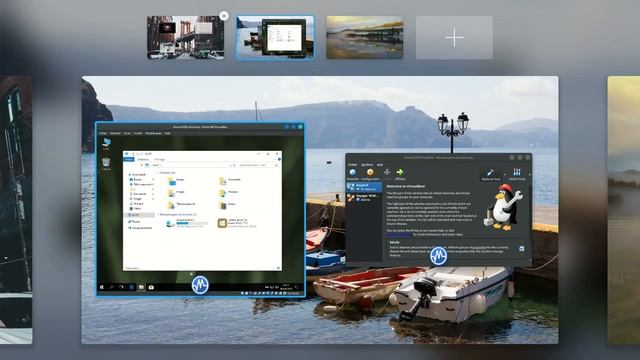Select the blue File tab in guest Explorer
The image size is (640, 360).
coord(129,159)
